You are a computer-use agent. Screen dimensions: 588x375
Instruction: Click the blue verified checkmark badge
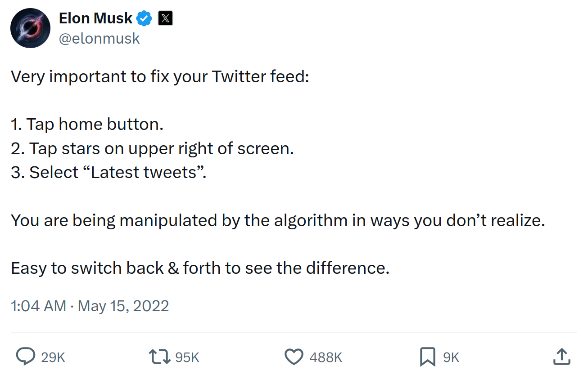(x=145, y=18)
